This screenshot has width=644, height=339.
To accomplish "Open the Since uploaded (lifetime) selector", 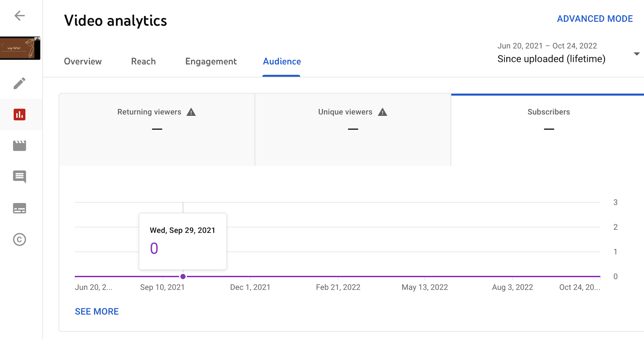I will (551, 59).
